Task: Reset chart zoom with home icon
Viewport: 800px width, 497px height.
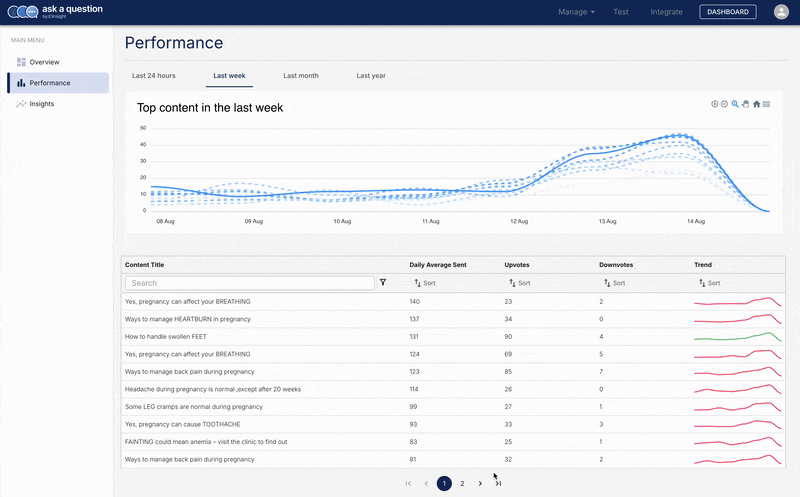Action: pos(757,104)
